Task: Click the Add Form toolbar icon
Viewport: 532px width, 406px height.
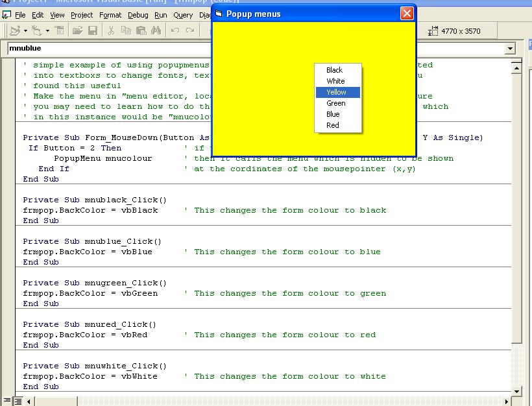Action: point(36,30)
